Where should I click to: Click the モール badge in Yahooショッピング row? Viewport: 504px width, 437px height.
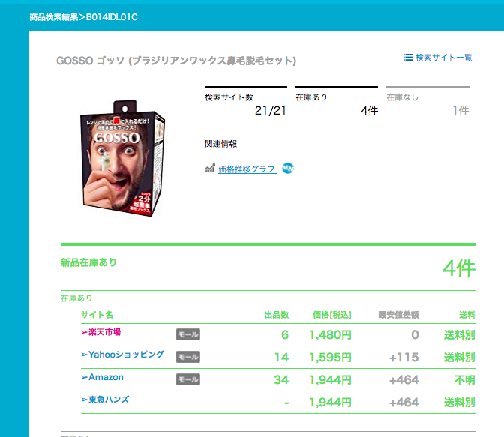188,357
